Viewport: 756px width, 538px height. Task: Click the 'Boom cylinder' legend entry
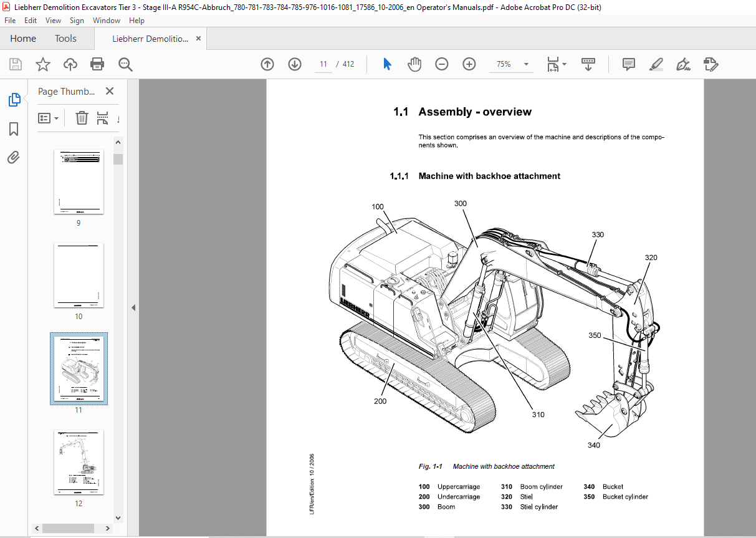[x=541, y=487]
